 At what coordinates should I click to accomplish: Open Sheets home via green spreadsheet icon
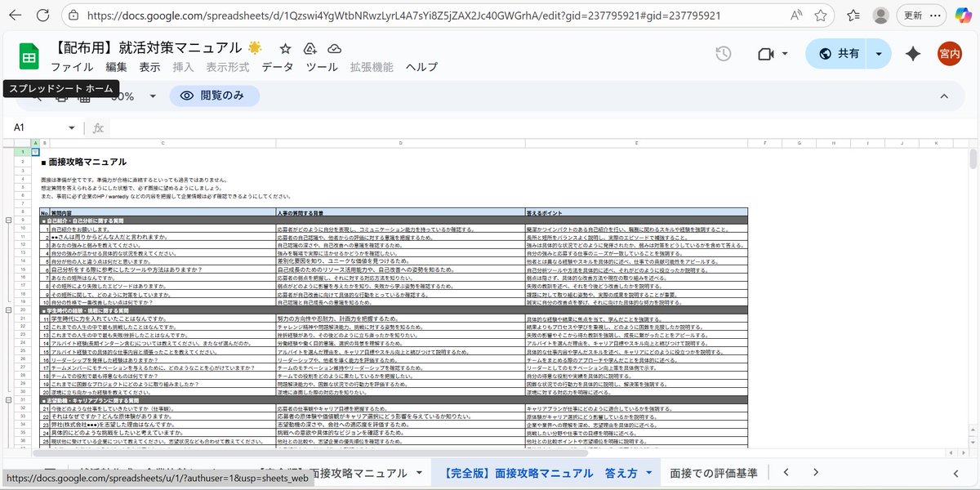[28, 55]
